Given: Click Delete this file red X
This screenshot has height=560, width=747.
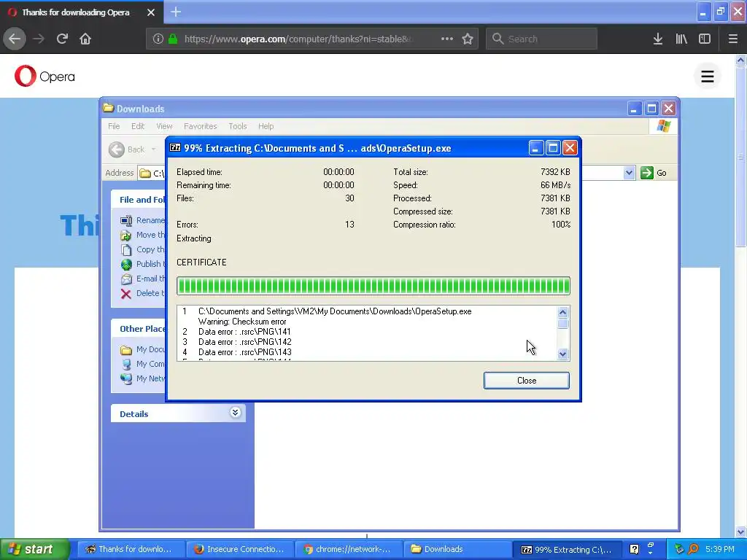Looking at the screenshot, I should click(125, 294).
